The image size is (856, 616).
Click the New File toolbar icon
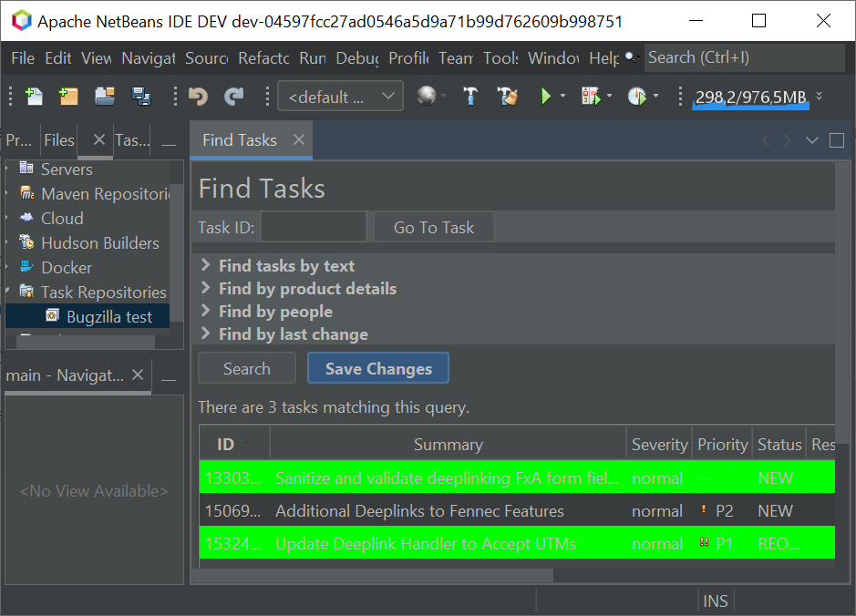click(34, 97)
